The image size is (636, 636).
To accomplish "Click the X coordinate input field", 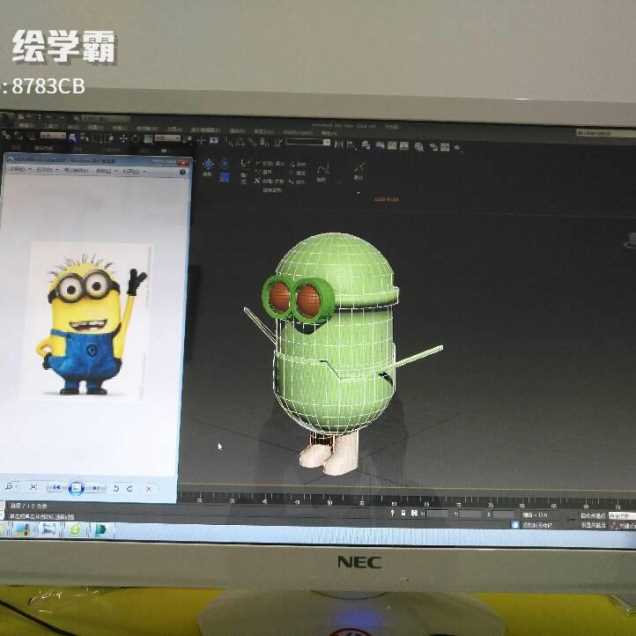I will [x=437, y=514].
